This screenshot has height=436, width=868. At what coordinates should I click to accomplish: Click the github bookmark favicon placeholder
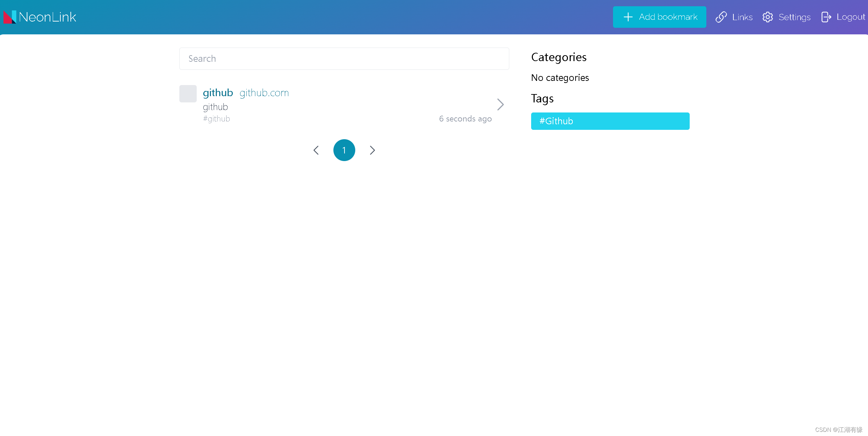tap(188, 94)
